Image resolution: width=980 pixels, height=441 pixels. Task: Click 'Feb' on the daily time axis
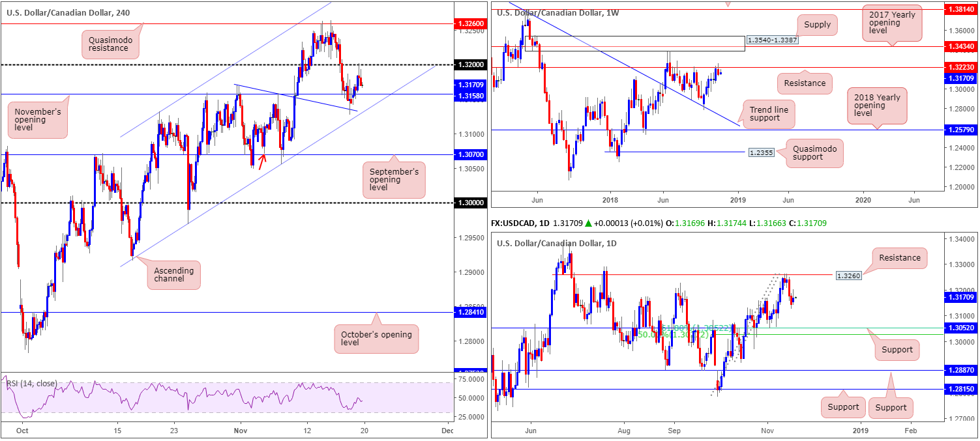point(910,431)
